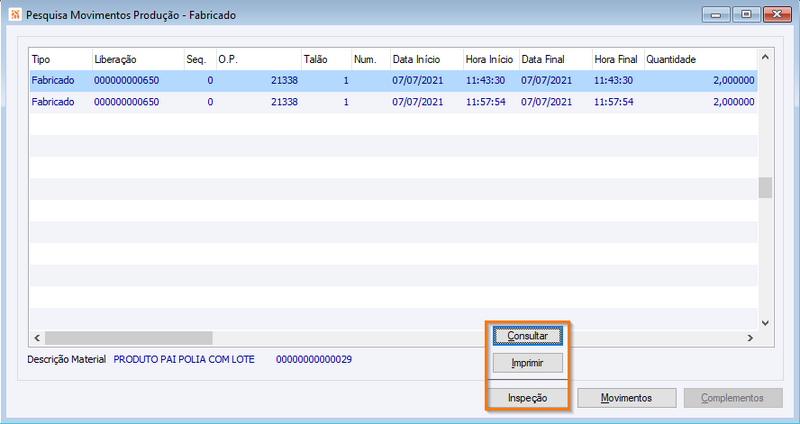This screenshot has height=424, width=800.
Task: Click the O.P. column header
Action: tap(258, 60)
